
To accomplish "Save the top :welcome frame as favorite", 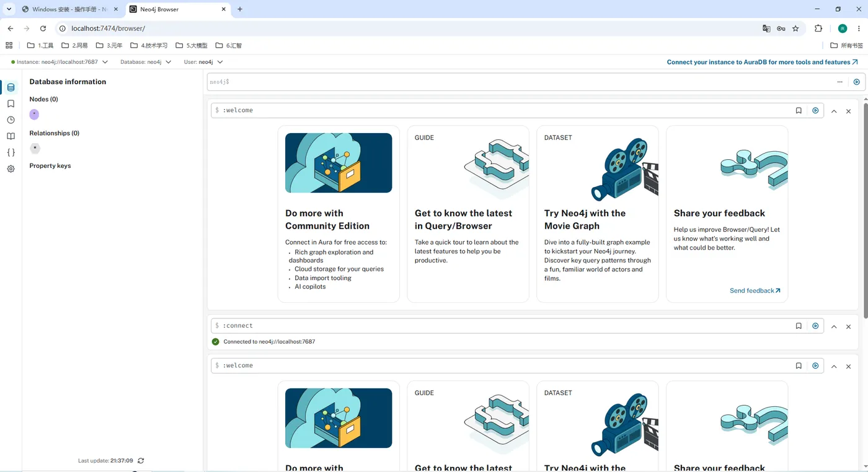I will tap(799, 110).
